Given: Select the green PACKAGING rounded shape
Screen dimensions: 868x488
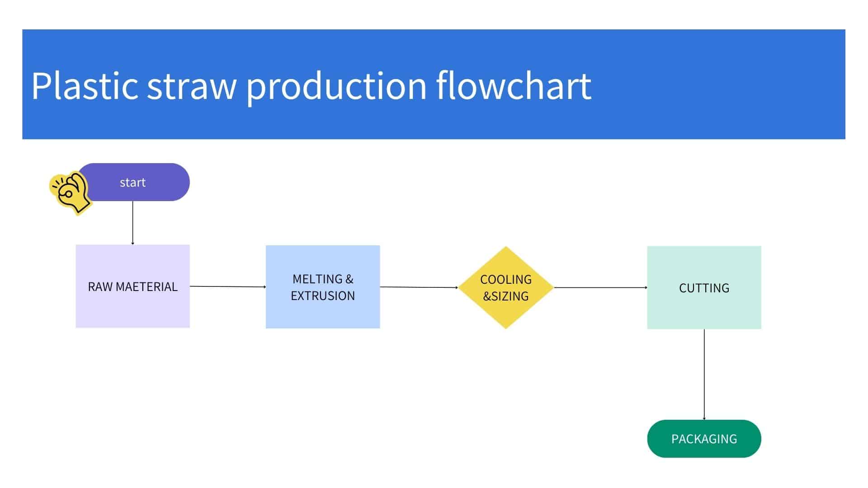Looking at the screenshot, I should pos(704,438).
